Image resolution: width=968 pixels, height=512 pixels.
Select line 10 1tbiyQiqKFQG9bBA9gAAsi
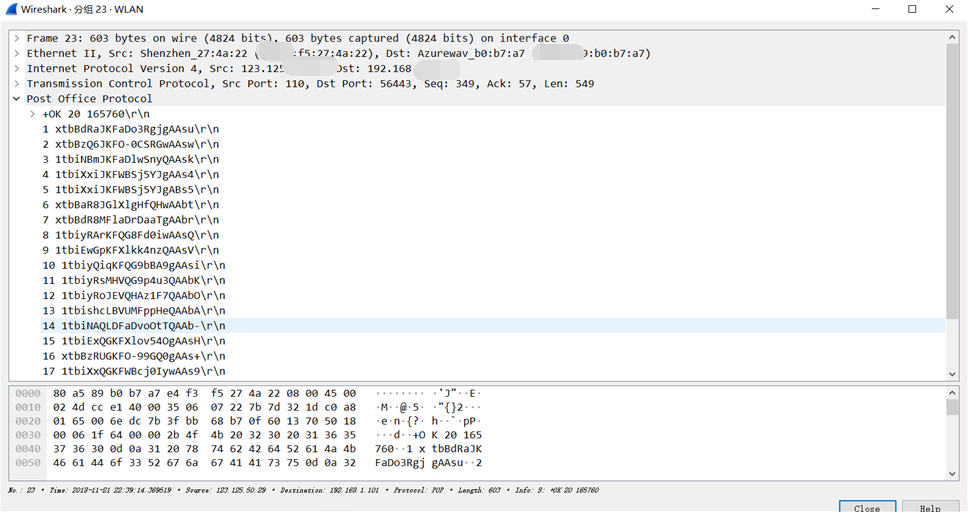click(133, 266)
